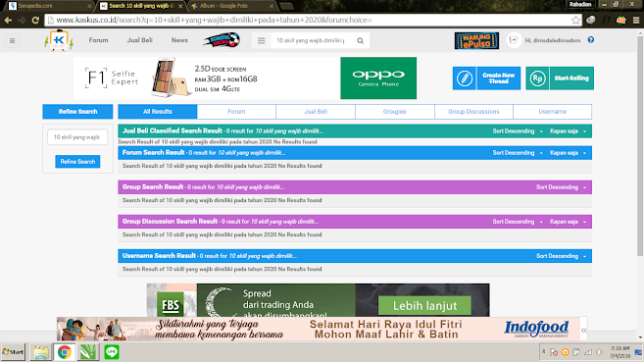This screenshot has width=644, height=362.
Task: Expand Kapan saja in Forum Search Result
Action: point(568,153)
